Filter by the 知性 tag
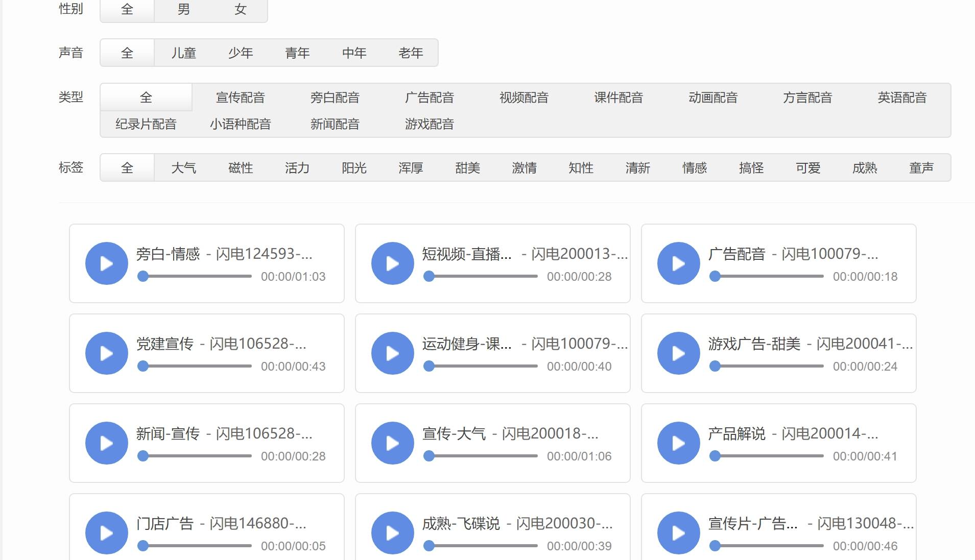 pyautogui.click(x=581, y=167)
